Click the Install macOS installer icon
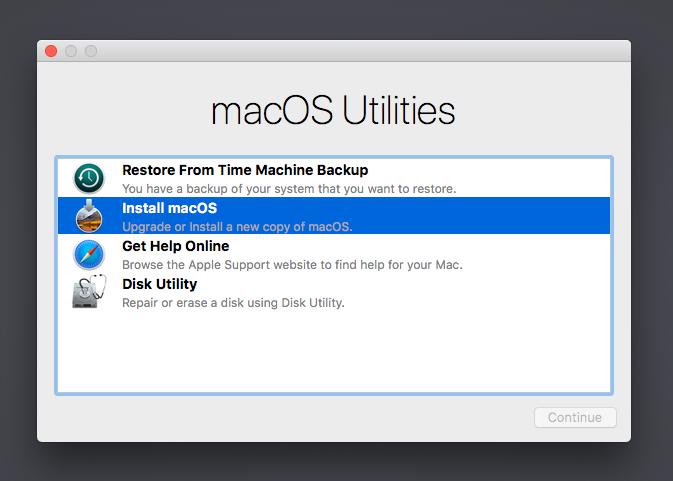This screenshot has width=673, height=481. [x=89, y=216]
